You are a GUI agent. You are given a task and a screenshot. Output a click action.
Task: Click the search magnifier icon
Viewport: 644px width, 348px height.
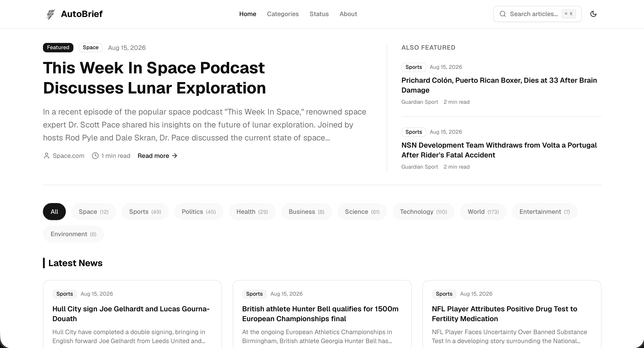[503, 14]
